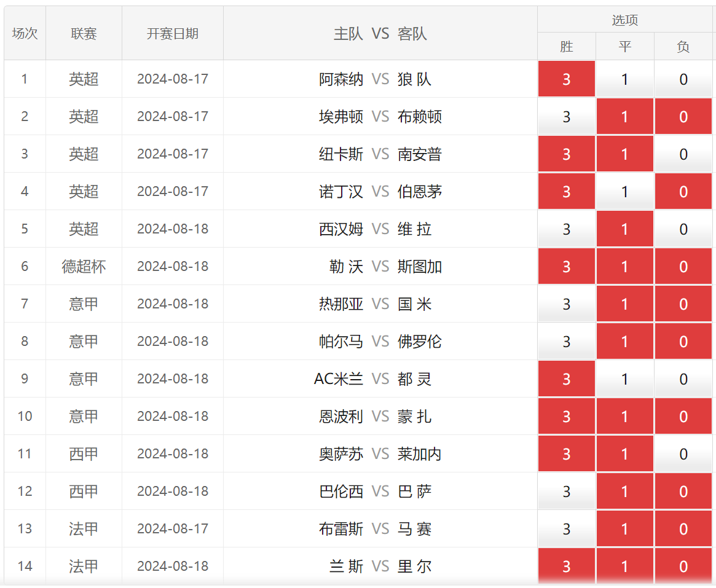Click the 德超杯 league cell
716x588 pixels.
pyautogui.click(x=84, y=266)
